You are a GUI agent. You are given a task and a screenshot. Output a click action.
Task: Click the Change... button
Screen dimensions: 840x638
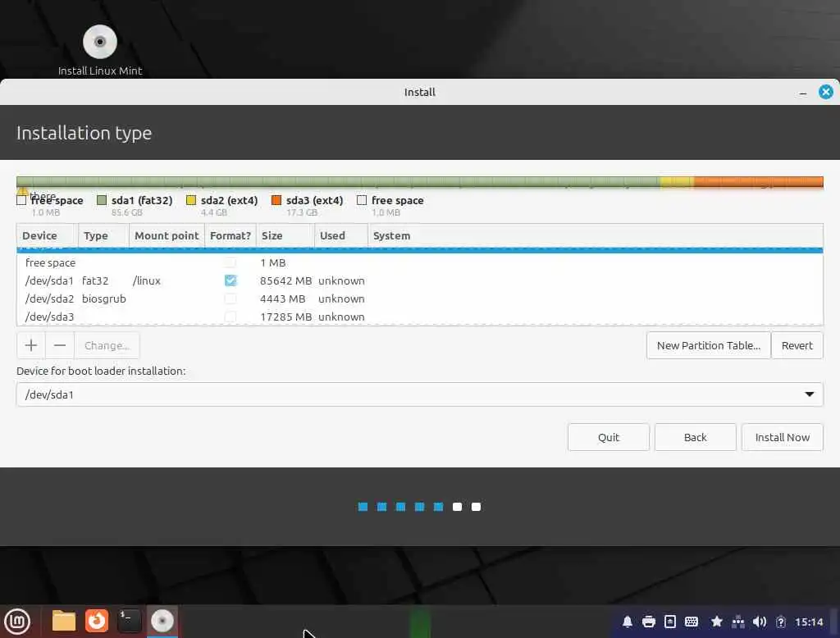tap(107, 345)
